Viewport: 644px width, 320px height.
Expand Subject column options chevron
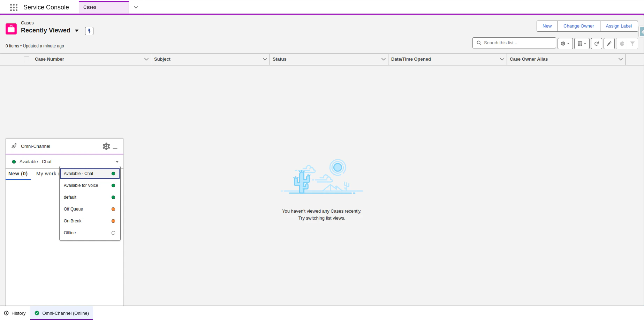[265, 59]
